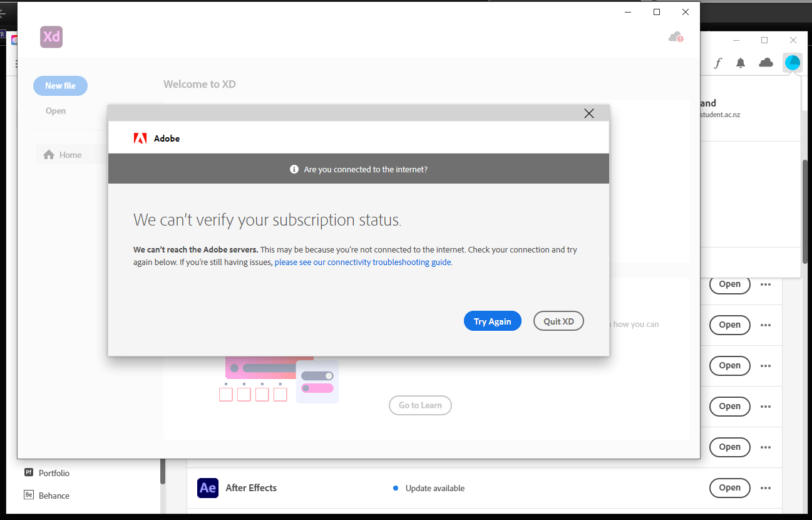Viewport: 812px width, 520px height.
Task: Click the Go to Learn button
Action: (420, 405)
